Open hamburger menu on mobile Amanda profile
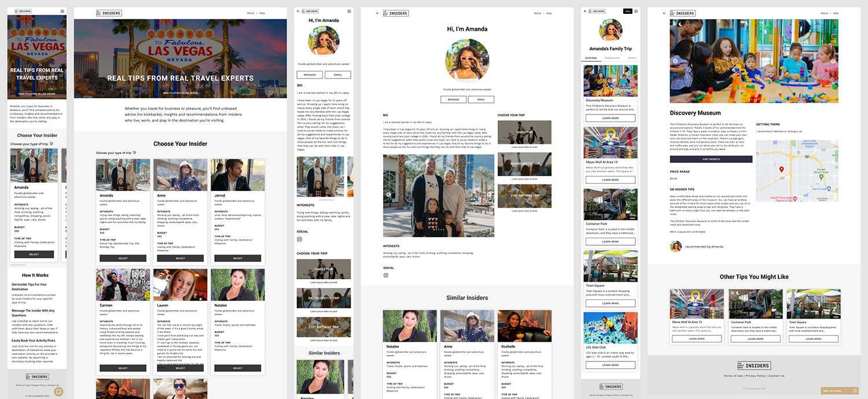 tap(349, 11)
